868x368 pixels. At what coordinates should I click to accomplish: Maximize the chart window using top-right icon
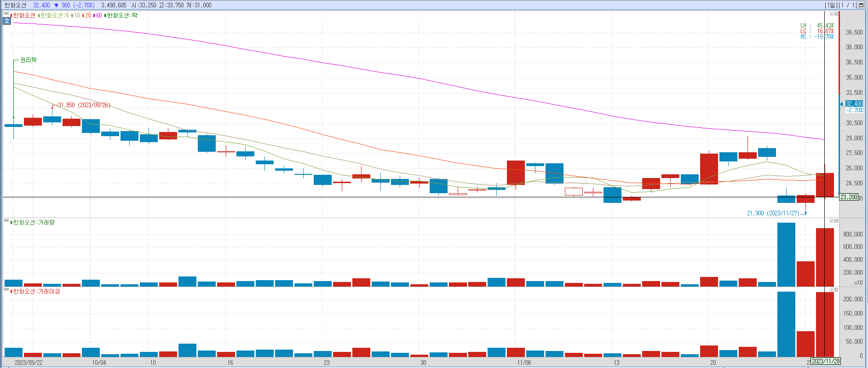862,5
